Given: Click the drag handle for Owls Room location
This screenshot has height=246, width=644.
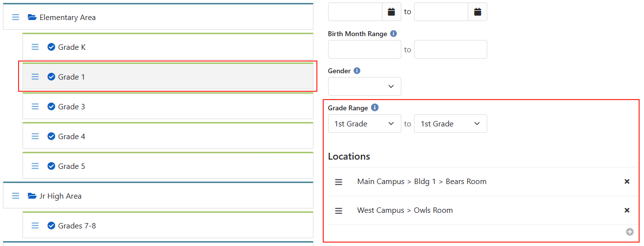Looking at the screenshot, I should pos(338,210).
